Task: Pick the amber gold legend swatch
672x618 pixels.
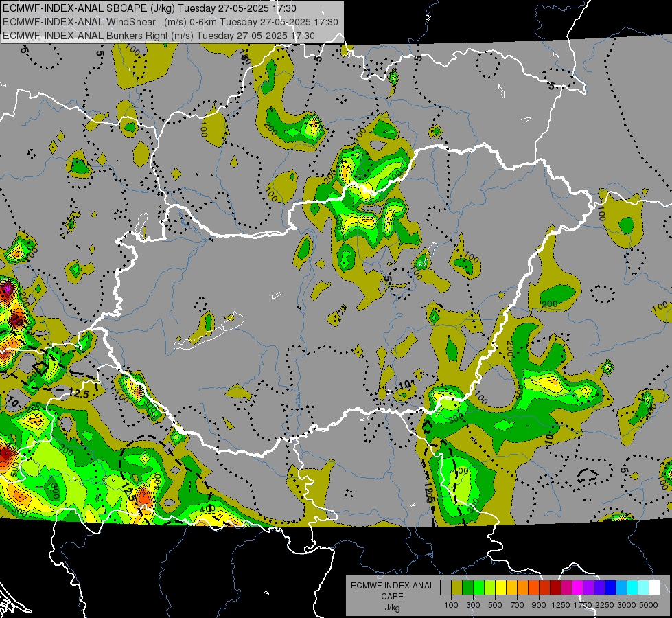Action: (511, 588)
